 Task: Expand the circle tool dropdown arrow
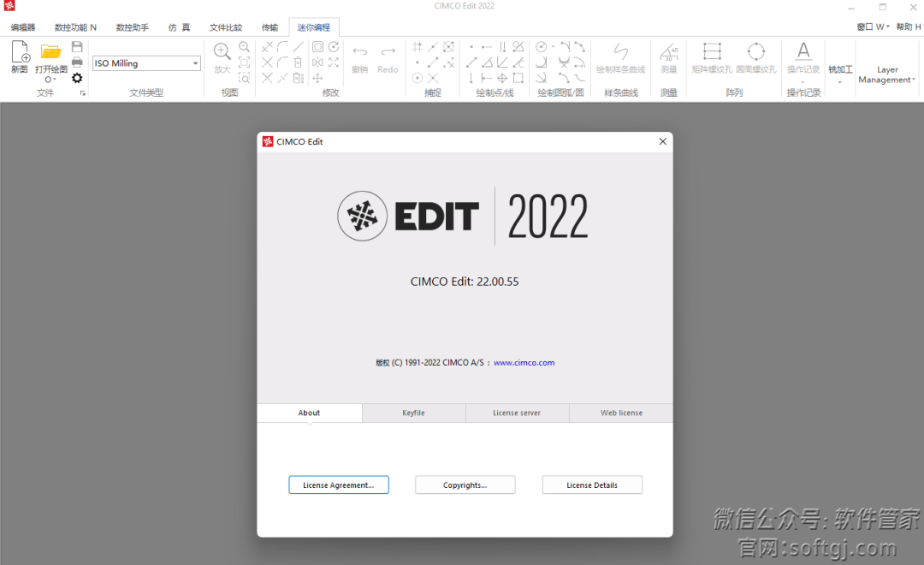(x=554, y=46)
